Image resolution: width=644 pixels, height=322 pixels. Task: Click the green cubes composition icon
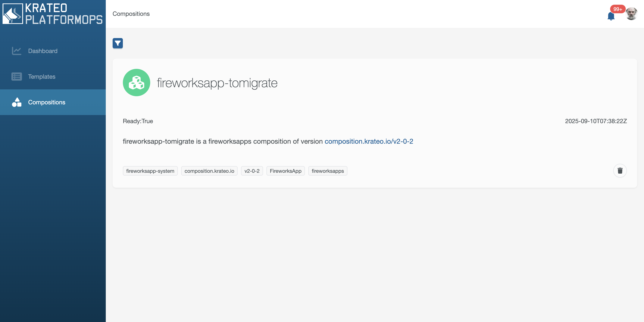coord(136,83)
